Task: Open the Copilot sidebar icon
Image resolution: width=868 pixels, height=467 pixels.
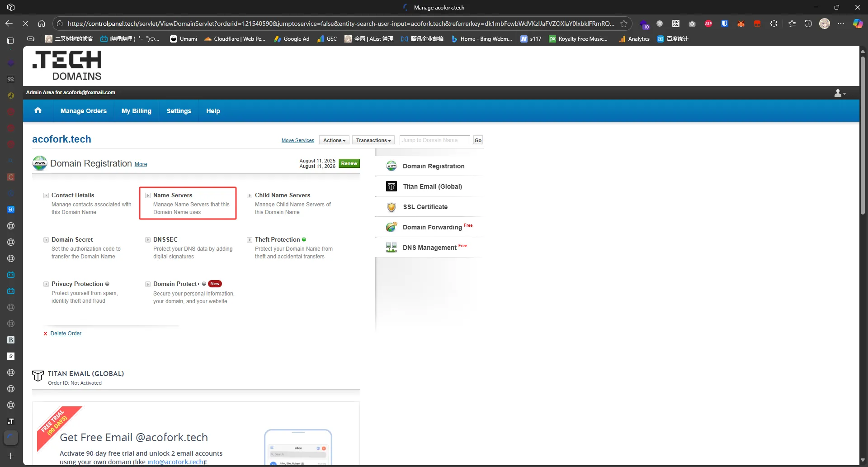Action: point(857,24)
